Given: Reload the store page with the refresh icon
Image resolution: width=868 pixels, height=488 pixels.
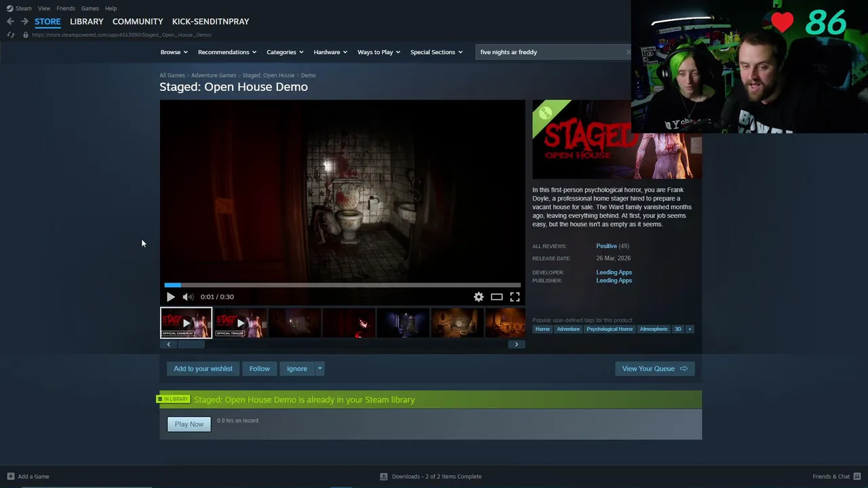Looking at the screenshot, I should pos(10,35).
